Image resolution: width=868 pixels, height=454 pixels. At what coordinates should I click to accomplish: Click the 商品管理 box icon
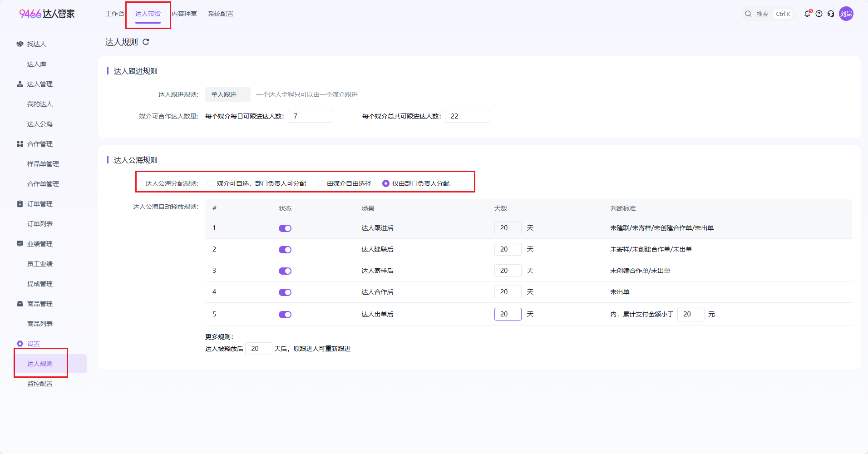pyautogui.click(x=20, y=304)
